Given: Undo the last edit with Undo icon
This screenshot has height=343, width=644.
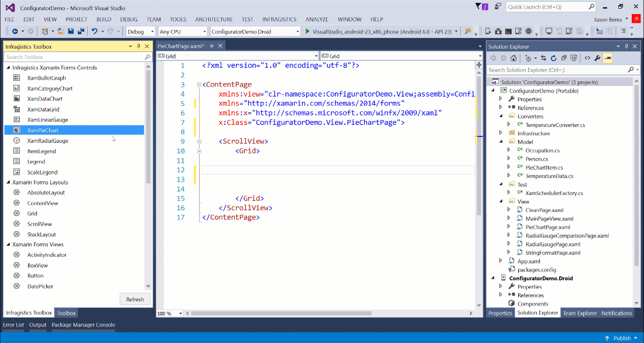Looking at the screenshot, I should (95, 31).
